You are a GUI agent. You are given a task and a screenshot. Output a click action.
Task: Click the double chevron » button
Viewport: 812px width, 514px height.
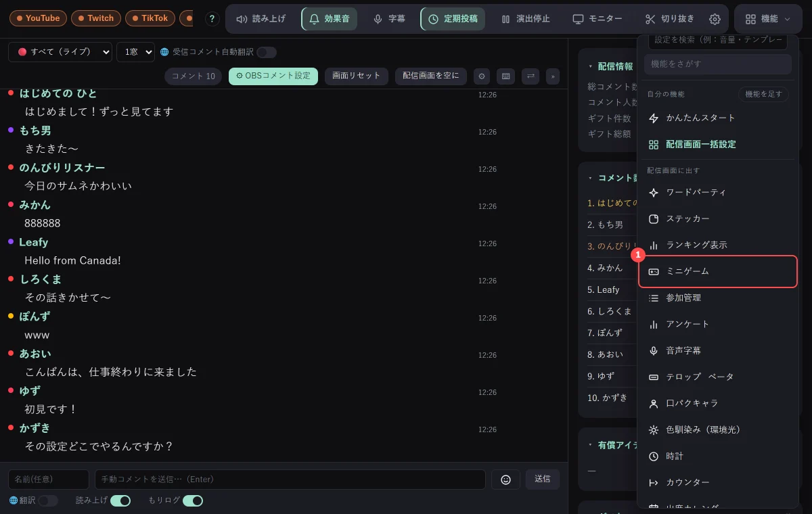coord(553,76)
